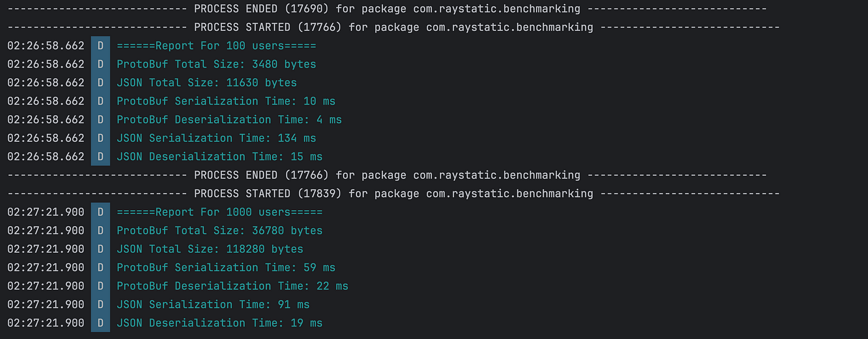
Task: Select the PROCESS STARTED (17766) line
Action: pos(394,27)
